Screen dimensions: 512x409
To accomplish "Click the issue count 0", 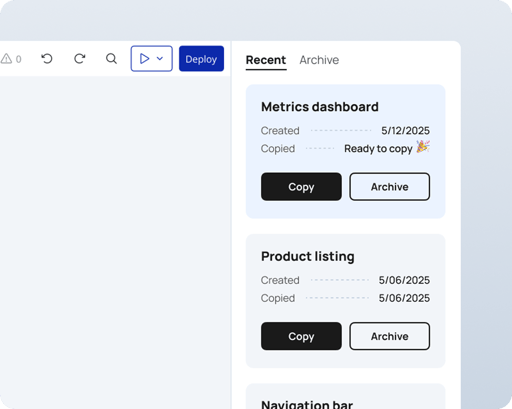I will click(19, 59).
